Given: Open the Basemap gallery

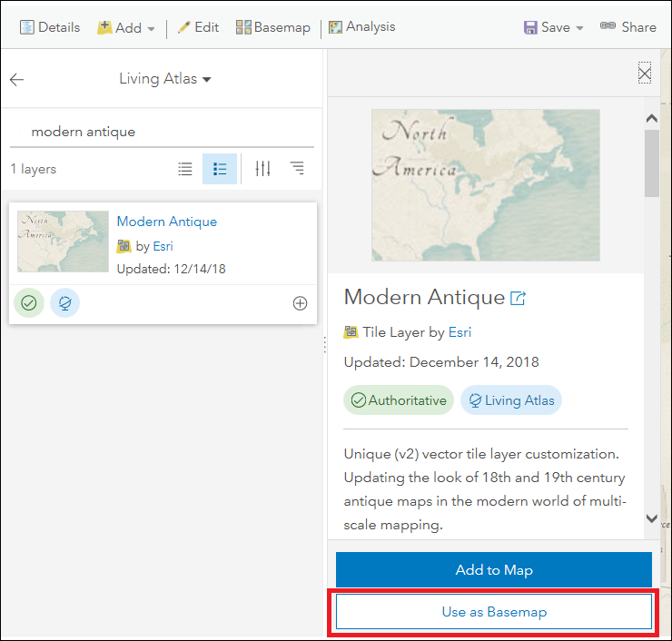Looking at the screenshot, I should coord(273,27).
